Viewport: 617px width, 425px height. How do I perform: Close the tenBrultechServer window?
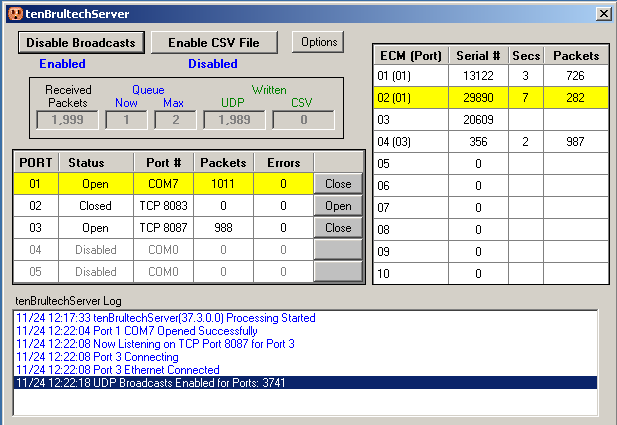click(603, 14)
